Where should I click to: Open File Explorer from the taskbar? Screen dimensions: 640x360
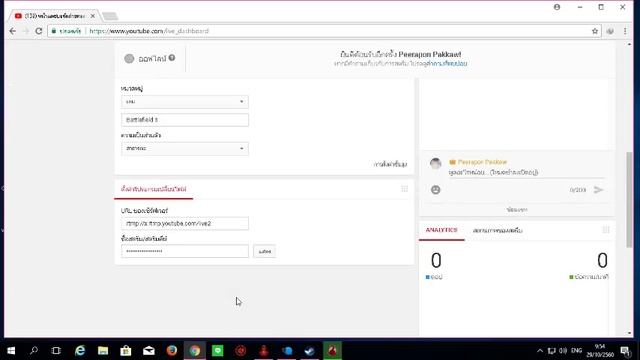(103, 351)
